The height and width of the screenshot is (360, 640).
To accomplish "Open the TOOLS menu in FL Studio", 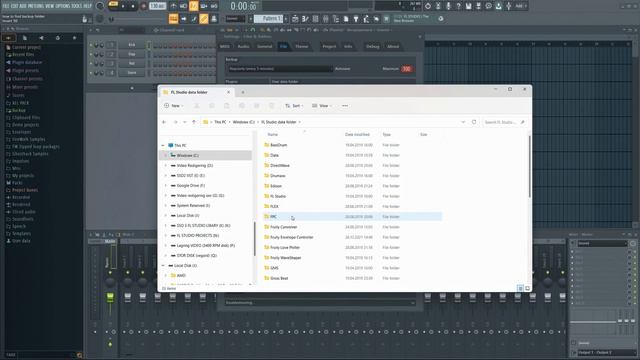I will pos(76,6).
